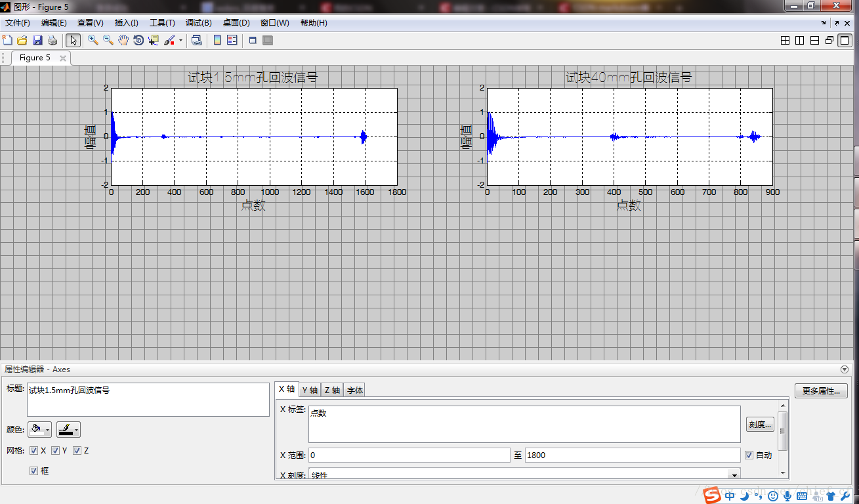Screen dimensions: 859x504
Task: Expand the X 刻度 scale dropdown
Action: pos(734,474)
